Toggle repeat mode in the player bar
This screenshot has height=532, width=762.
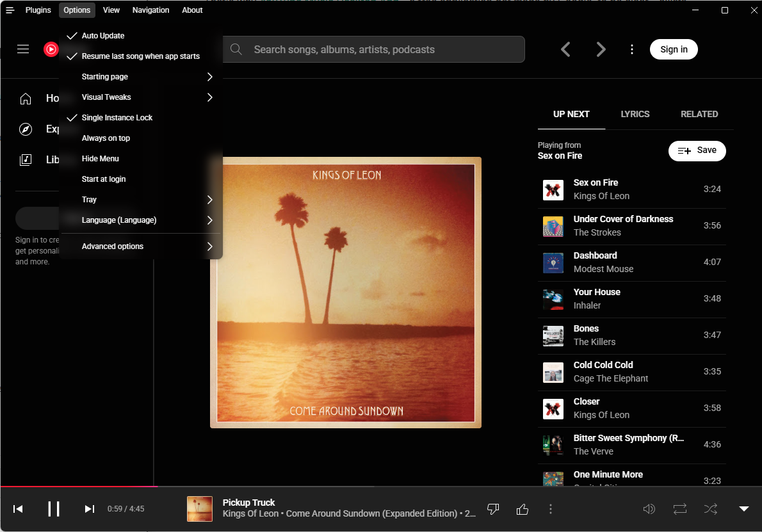(679, 509)
